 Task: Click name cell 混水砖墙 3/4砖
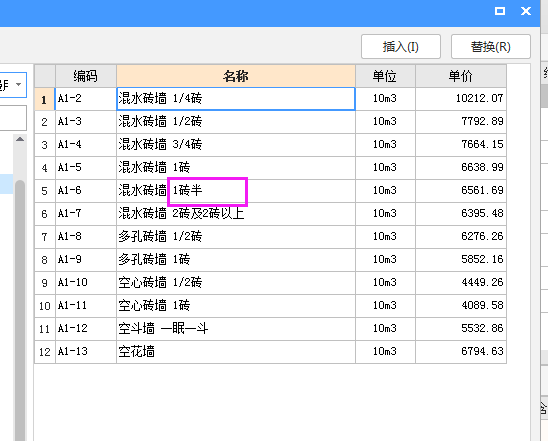point(236,145)
